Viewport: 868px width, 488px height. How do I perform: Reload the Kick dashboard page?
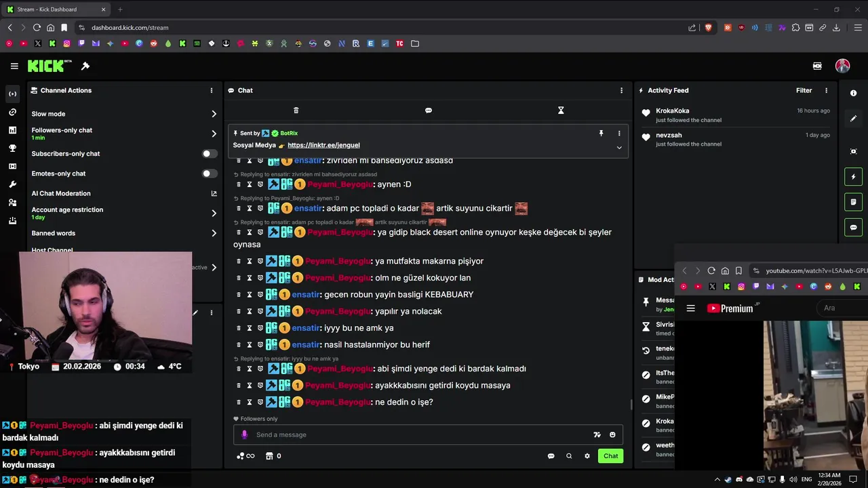[x=37, y=28]
